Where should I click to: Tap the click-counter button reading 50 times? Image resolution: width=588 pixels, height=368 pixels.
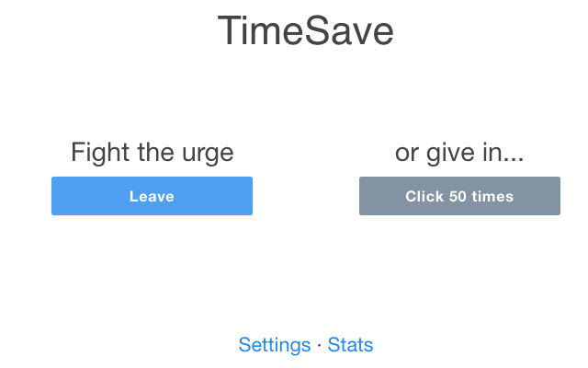point(459,196)
